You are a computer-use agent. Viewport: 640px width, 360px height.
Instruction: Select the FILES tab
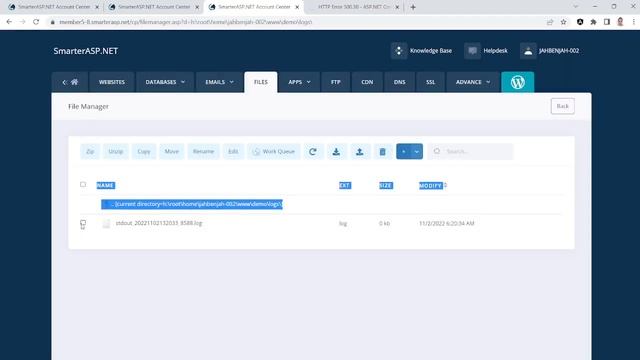(261, 82)
